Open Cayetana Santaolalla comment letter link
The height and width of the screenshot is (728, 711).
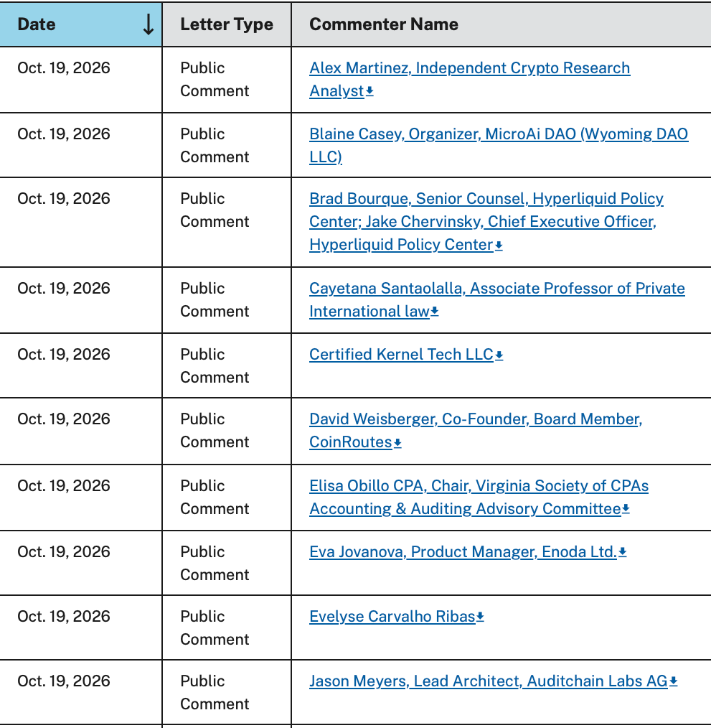(497, 299)
